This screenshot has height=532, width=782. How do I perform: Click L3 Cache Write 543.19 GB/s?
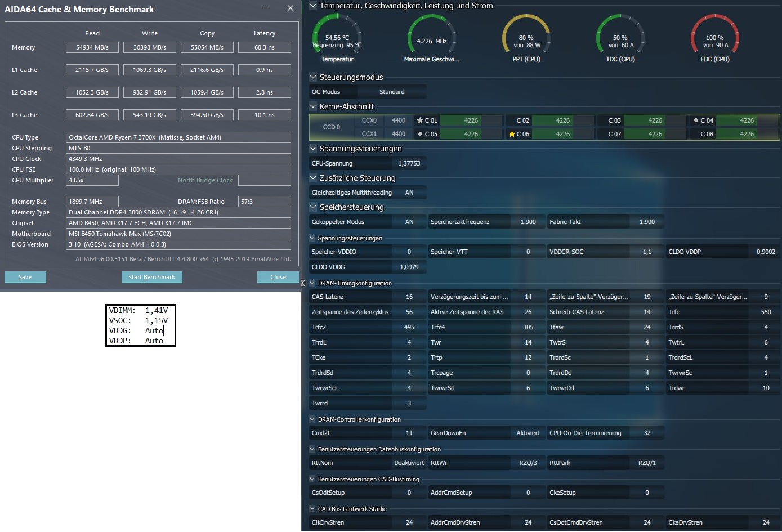pyautogui.click(x=150, y=115)
